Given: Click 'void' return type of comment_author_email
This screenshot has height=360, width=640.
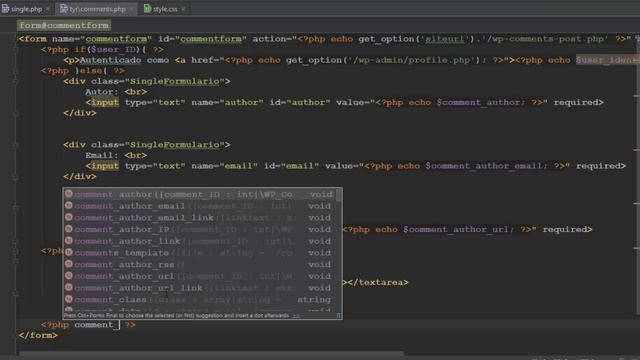Looking at the screenshot, I should pos(320,206).
